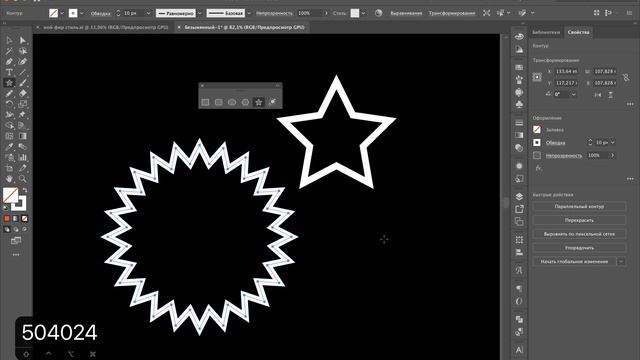Select the Artboard tool

(x=9, y=168)
